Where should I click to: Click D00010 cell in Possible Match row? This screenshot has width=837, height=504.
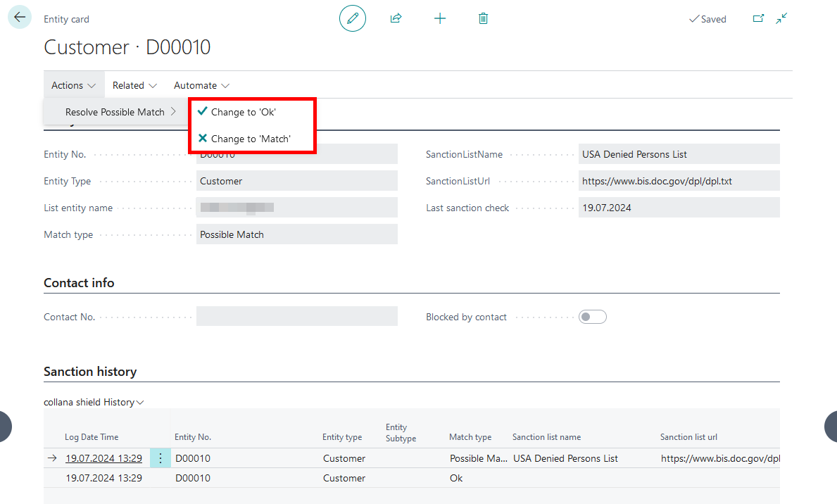193,458
